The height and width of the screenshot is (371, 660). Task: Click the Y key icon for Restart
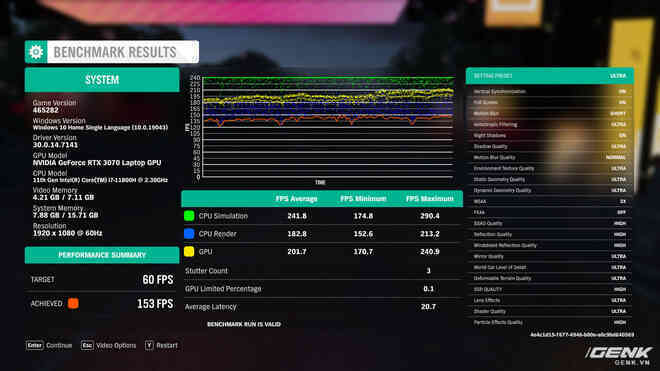point(149,345)
